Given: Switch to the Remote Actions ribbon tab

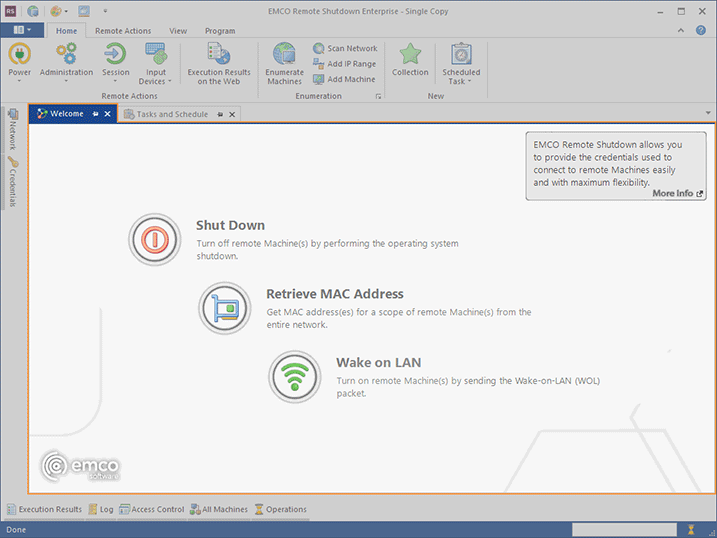Looking at the screenshot, I should point(123,31).
